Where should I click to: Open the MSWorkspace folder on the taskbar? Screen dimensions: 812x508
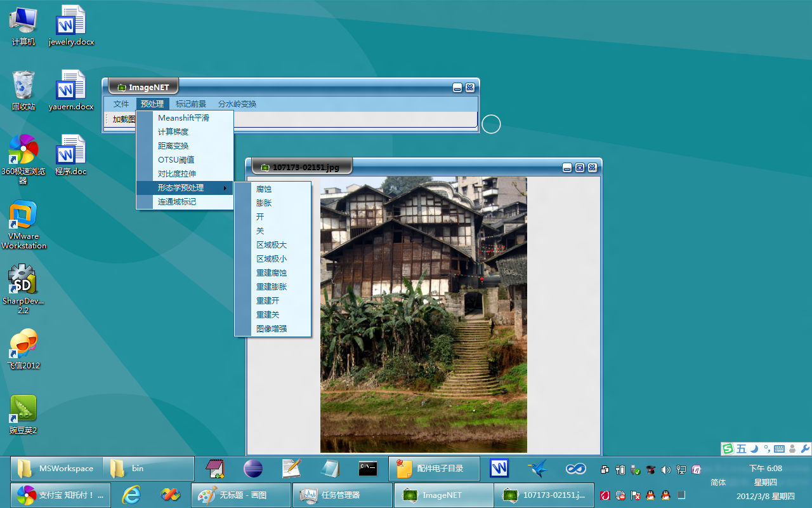[x=56, y=469]
